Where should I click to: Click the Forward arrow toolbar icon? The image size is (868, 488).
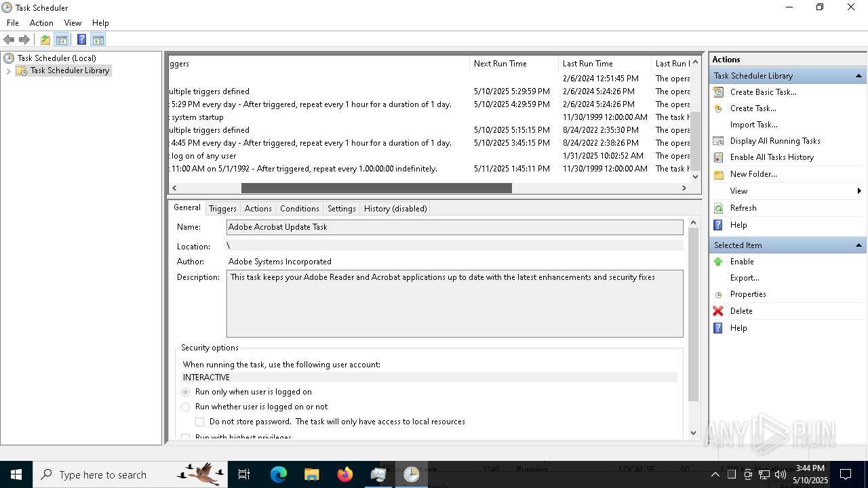[x=24, y=39]
